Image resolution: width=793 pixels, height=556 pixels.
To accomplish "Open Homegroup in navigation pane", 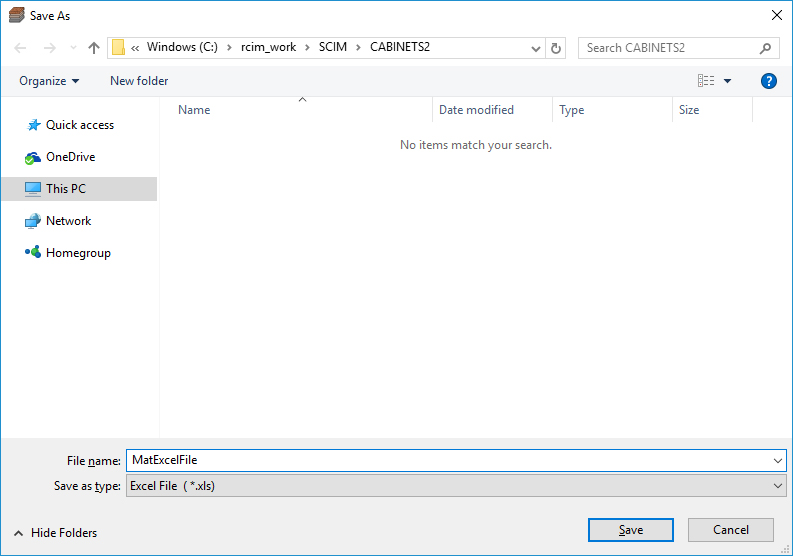I will (x=78, y=253).
